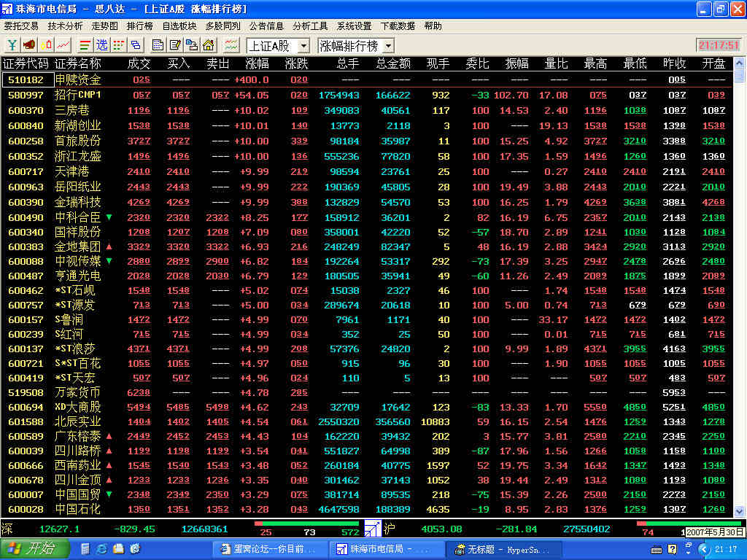
Task: Click the 沪 index value 4053.08
Action: [441, 529]
